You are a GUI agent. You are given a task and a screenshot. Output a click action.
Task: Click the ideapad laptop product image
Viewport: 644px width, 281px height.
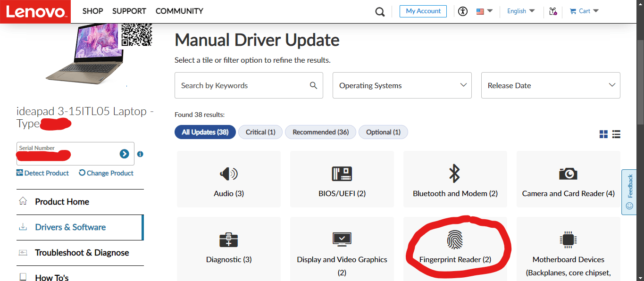[84, 54]
